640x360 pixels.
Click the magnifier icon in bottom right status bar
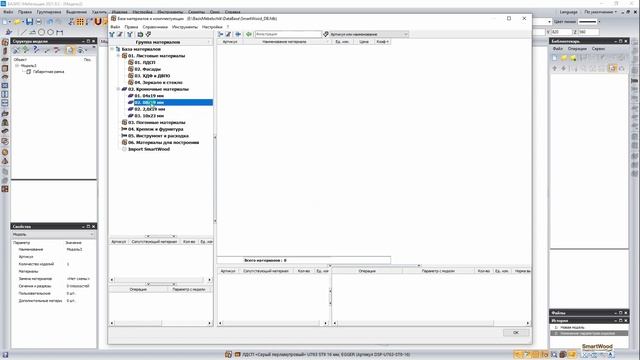554,355
